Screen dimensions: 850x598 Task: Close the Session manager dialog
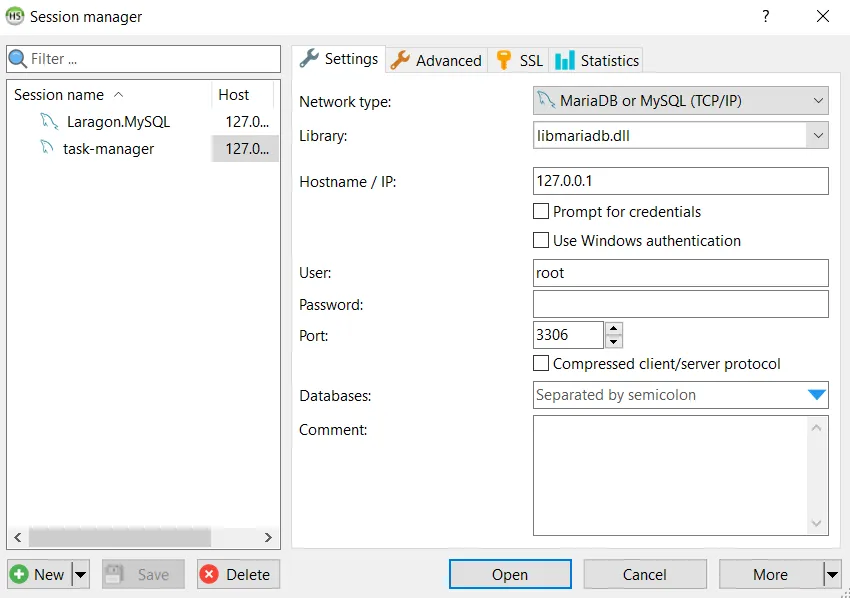pos(822,16)
